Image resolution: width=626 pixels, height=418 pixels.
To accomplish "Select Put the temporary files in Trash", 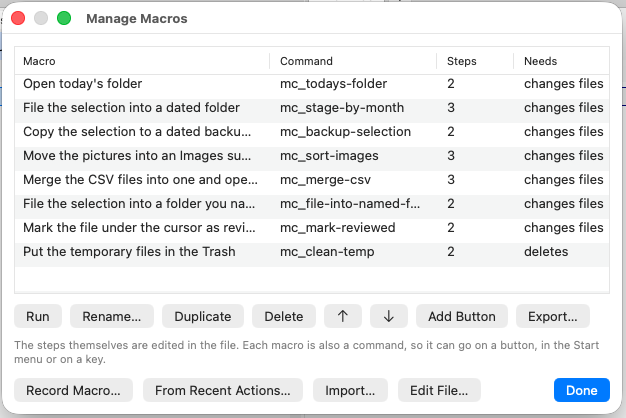I will tap(312, 252).
